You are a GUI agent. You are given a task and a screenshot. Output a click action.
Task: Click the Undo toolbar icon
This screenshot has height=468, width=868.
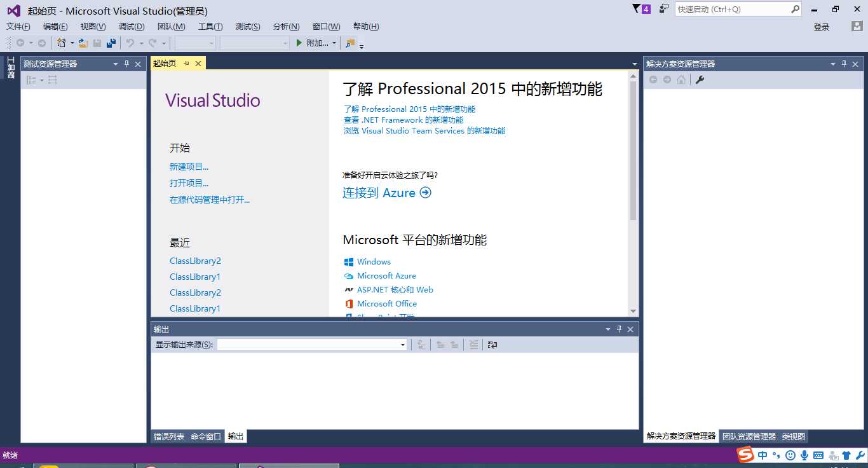(x=130, y=43)
